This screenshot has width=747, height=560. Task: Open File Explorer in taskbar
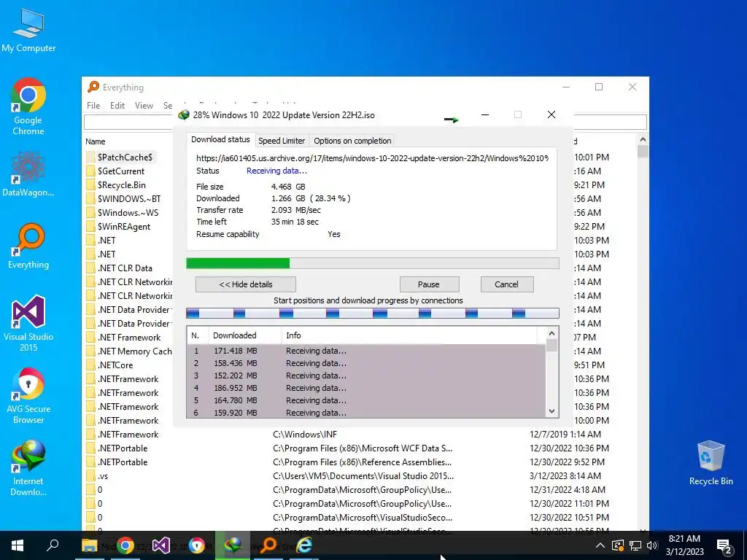click(89, 545)
